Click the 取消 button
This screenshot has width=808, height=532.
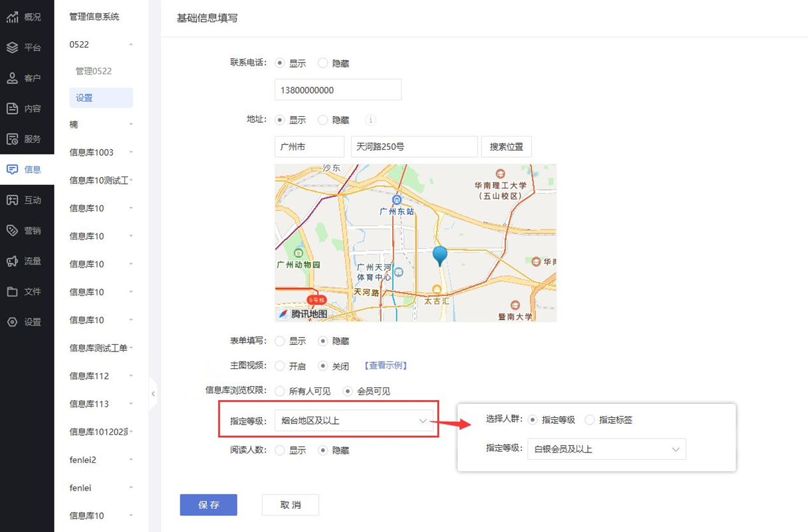[x=291, y=505]
